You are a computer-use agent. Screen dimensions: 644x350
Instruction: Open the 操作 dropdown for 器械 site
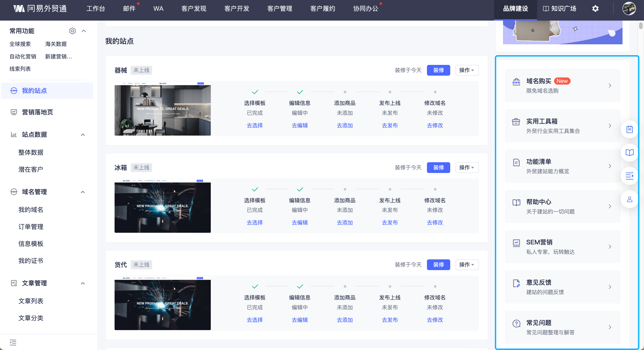467,70
